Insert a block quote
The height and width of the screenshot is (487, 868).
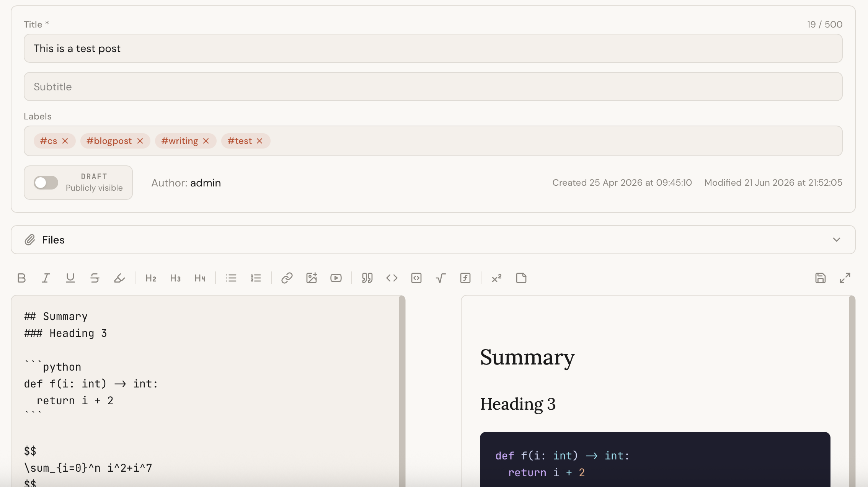point(367,278)
